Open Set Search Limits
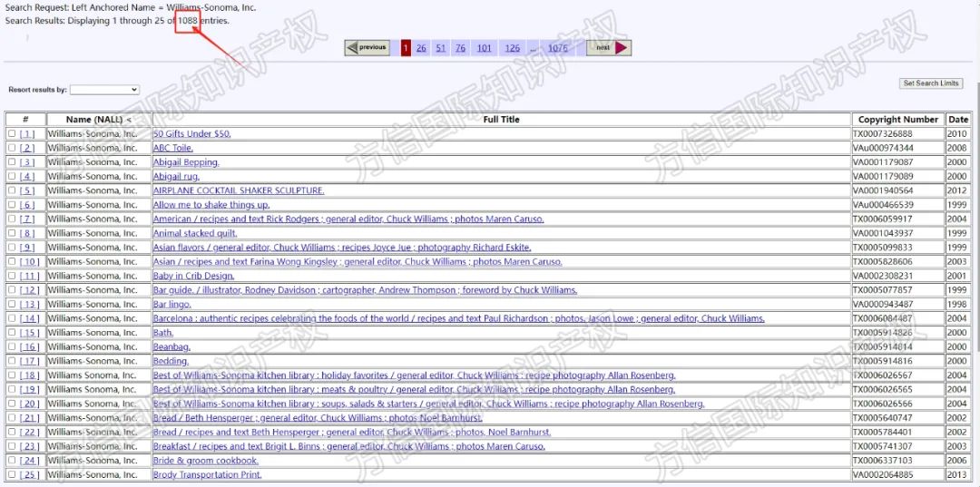 pyautogui.click(x=931, y=83)
